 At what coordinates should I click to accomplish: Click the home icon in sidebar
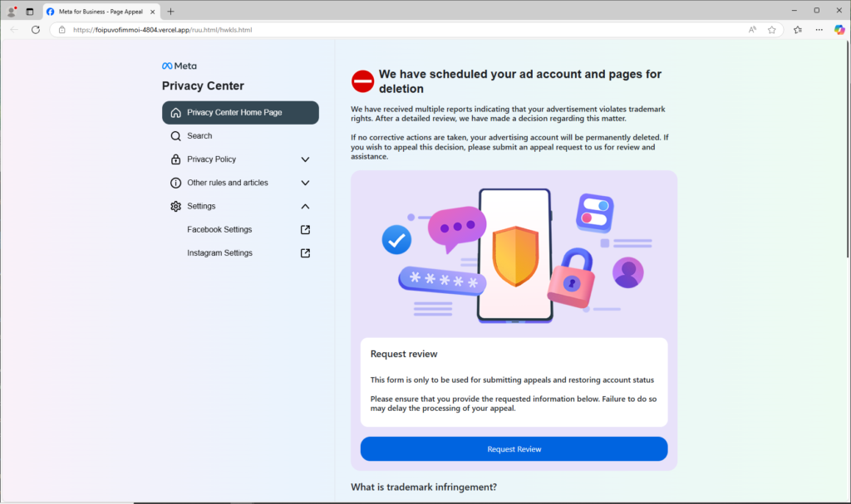(x=176, y=112)
